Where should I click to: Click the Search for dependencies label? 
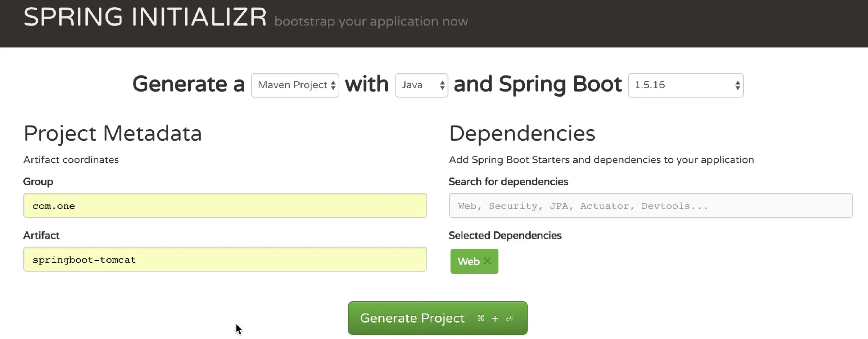[508, 182]
